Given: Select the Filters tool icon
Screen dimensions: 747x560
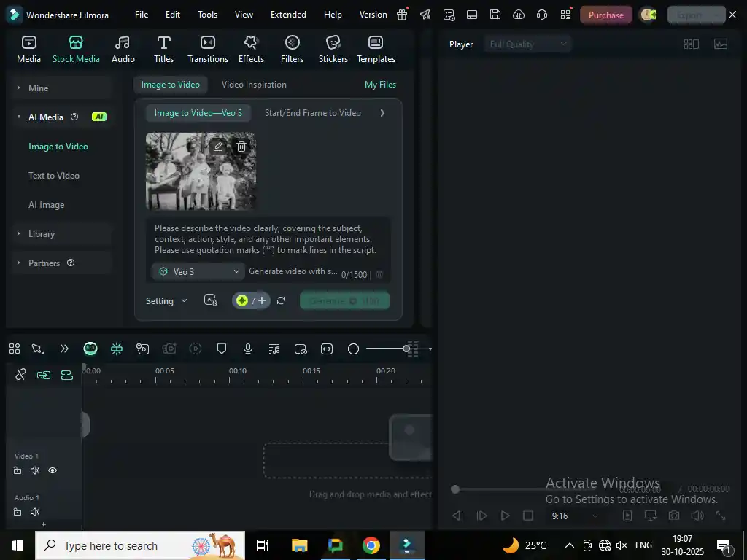Looking at the screenshot, I should point(292,49).
